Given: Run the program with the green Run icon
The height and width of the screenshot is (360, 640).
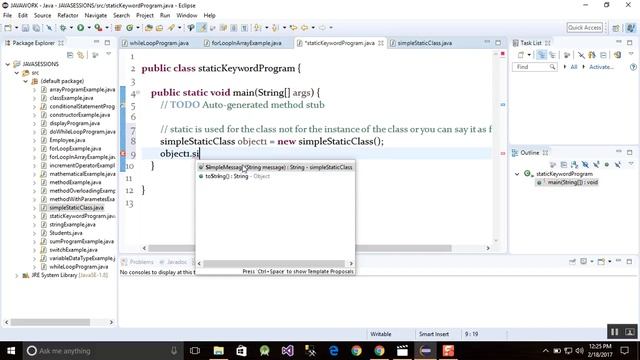Looking at the screenshot, I should (80, 28).
